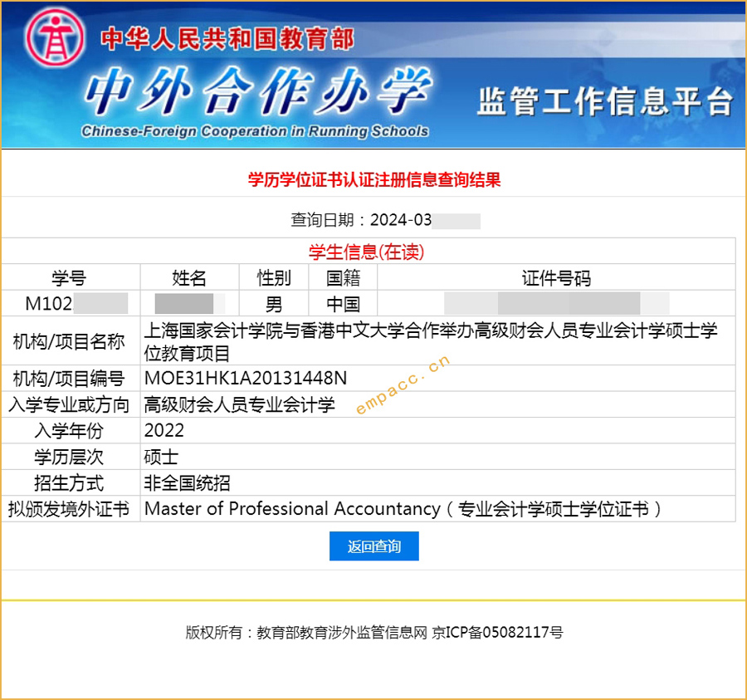Click the 国籍 column header
Image resolution: width=747 pixels, height=700 pixels.
[343, 278]
